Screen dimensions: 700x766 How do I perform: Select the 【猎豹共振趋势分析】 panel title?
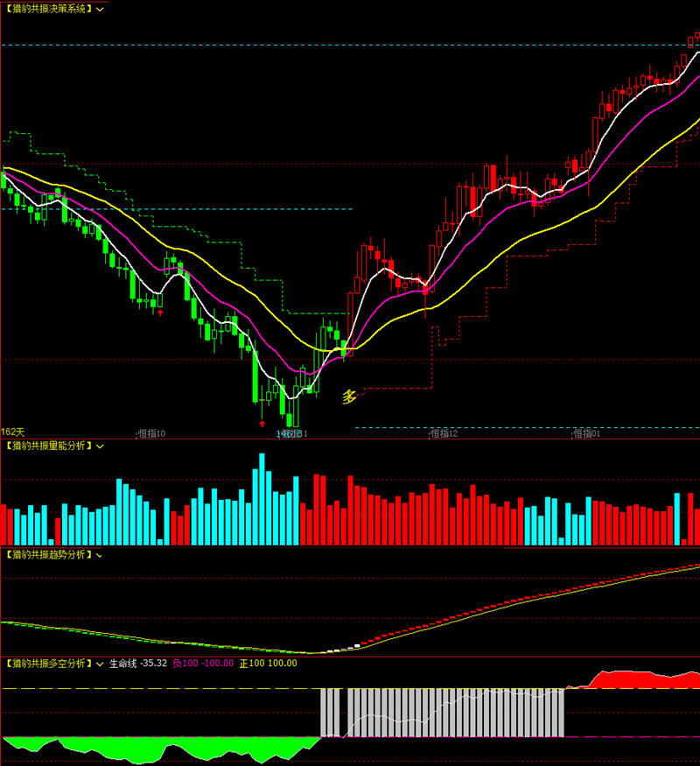48,555
